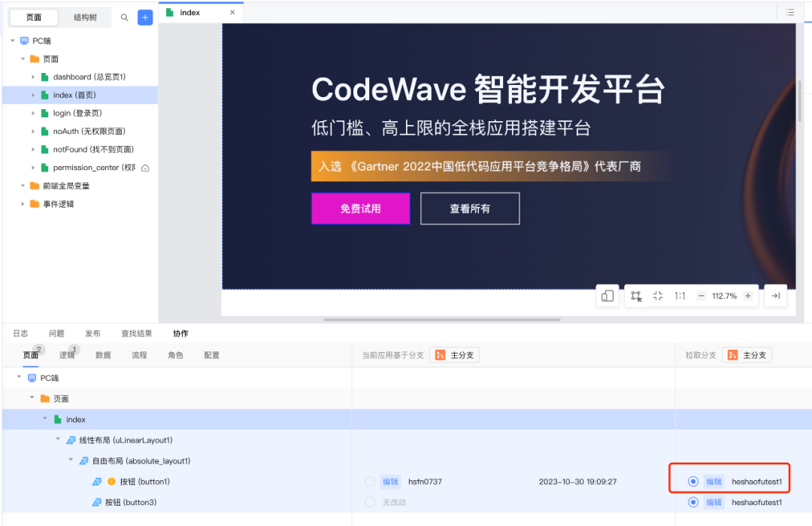812x526 pixels.
Task: Switch to the 角色 collaboration sub-tab
Action: click(x=175, y=355)
